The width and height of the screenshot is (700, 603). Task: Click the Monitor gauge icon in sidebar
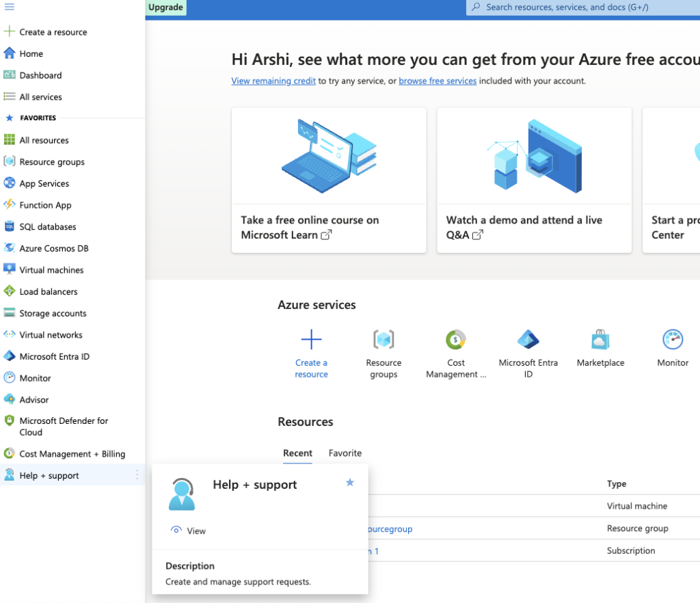10,377
